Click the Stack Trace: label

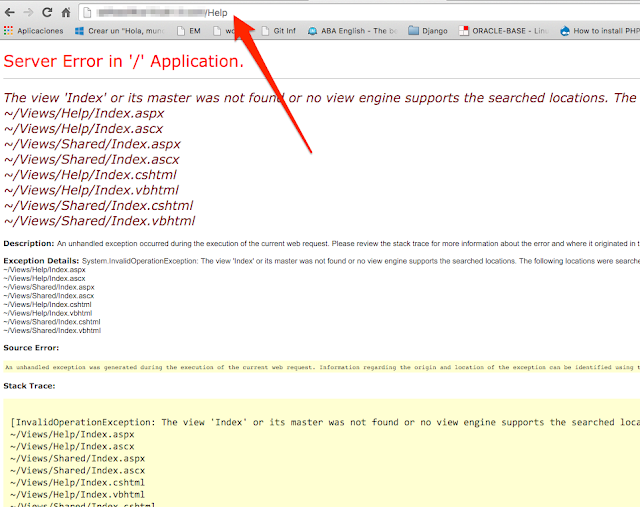point(29,386)
